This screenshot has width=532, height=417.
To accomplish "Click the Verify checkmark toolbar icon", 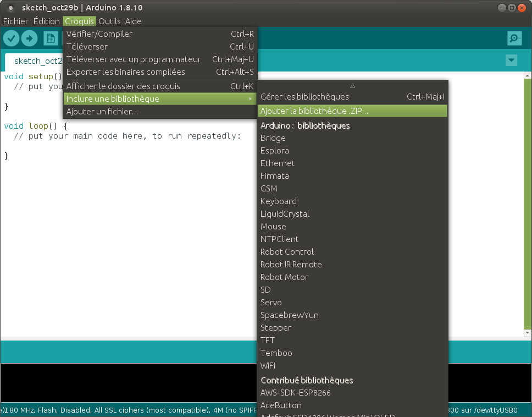I will point(12,38).
